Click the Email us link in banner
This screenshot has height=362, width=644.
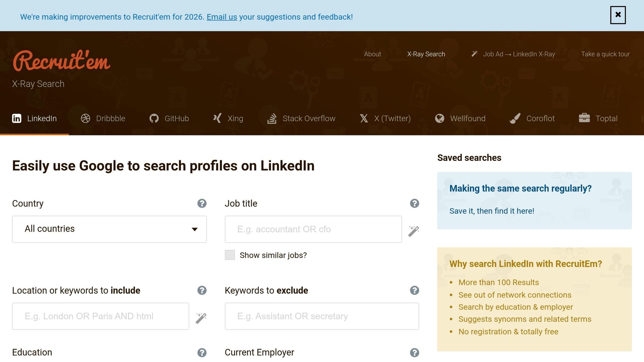[x=222, y=17]
